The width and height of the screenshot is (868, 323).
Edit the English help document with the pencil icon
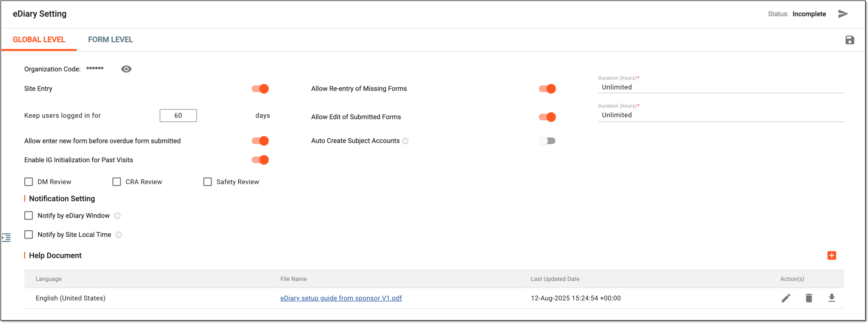[786, 298]
